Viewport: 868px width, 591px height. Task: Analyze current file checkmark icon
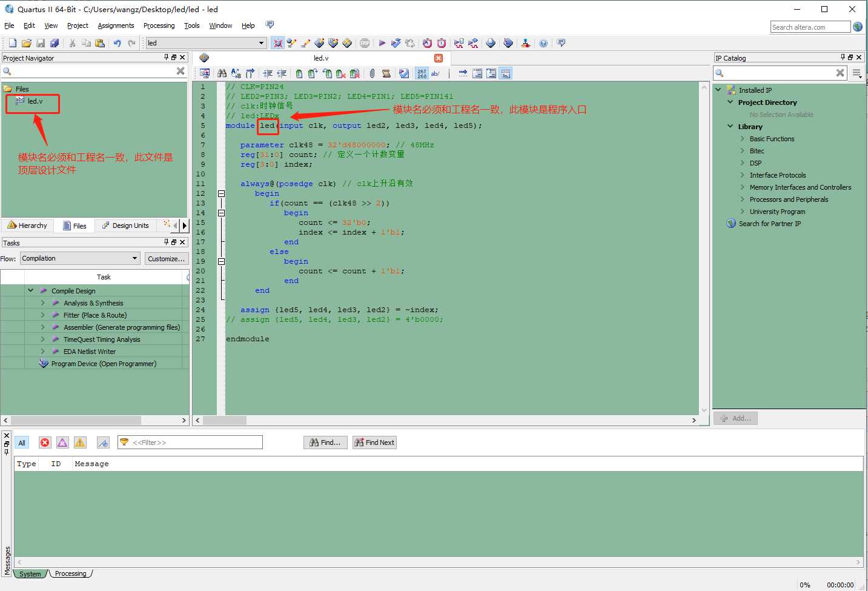pyautogui.click(x=404, y=73)
